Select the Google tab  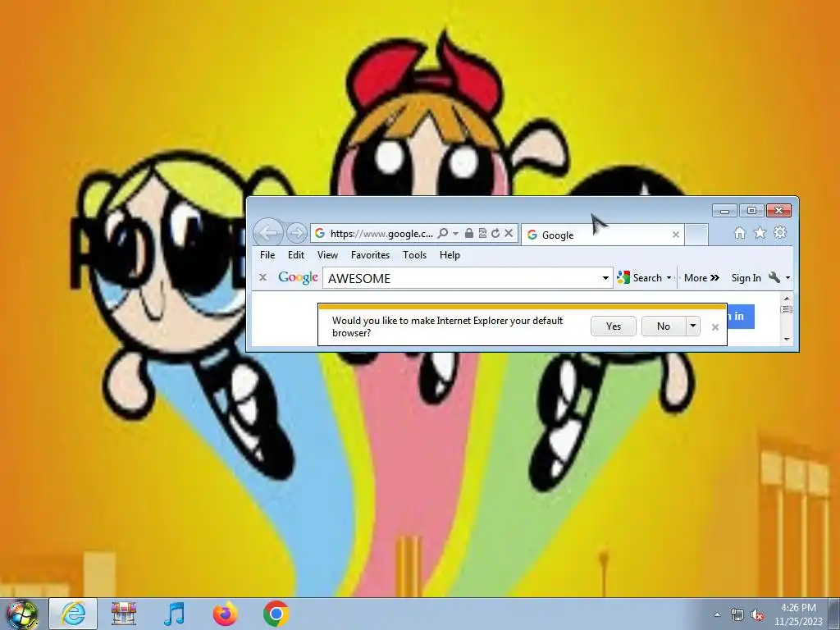click(x=603, y=235)
